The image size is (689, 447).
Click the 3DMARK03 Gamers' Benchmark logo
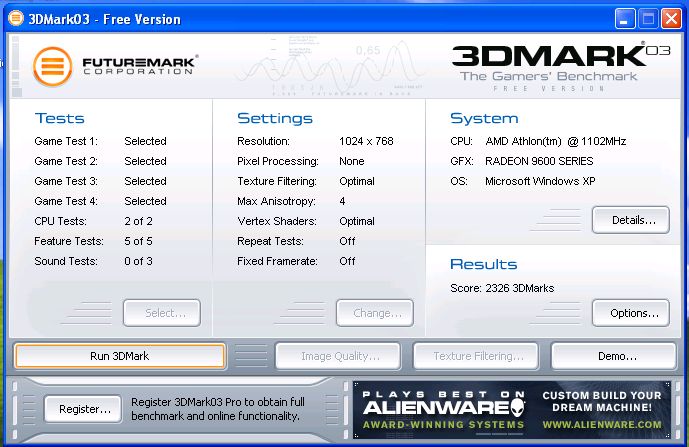coord(561,66)
